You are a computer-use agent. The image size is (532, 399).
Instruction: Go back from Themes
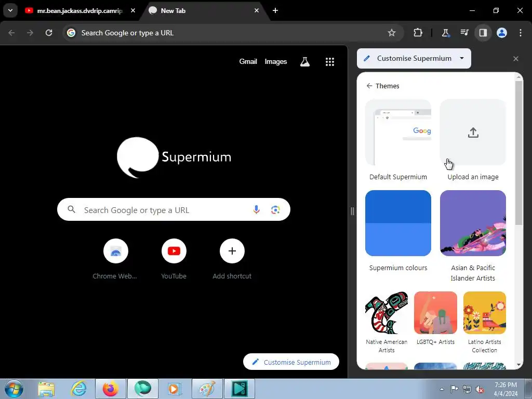369,86
